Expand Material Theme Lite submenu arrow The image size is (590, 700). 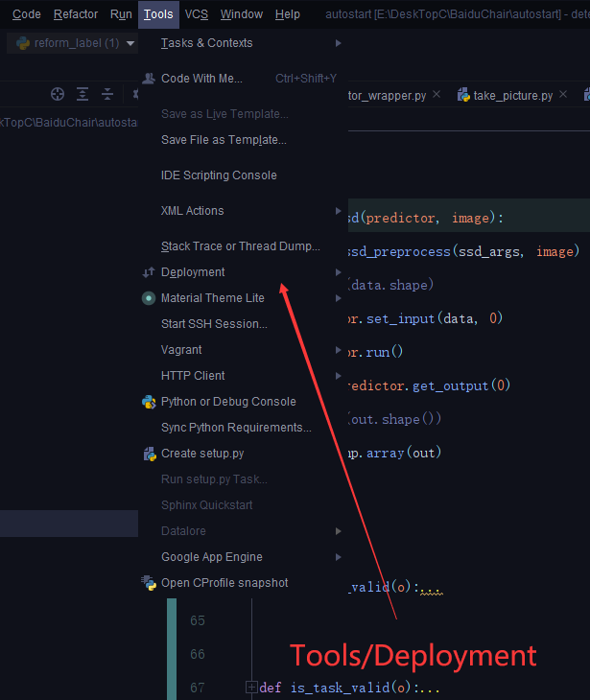(338, 298)
